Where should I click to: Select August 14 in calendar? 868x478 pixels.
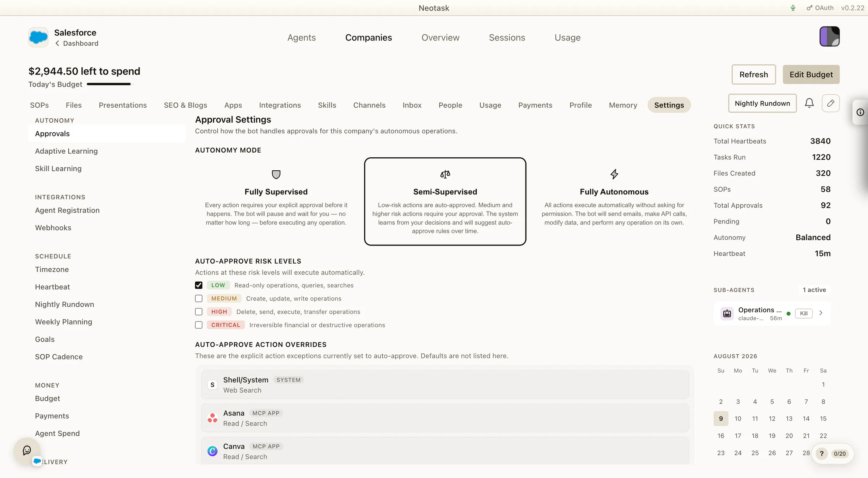coord(806,419)
